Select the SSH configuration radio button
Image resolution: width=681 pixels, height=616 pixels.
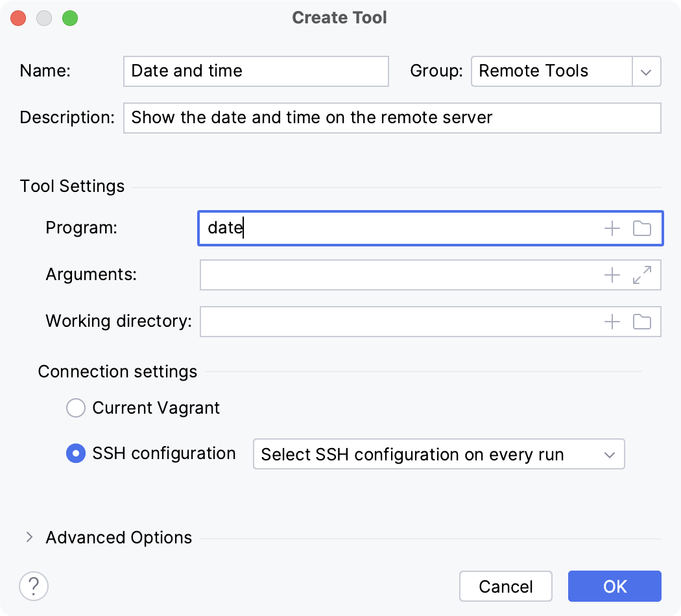coord(76,453)
